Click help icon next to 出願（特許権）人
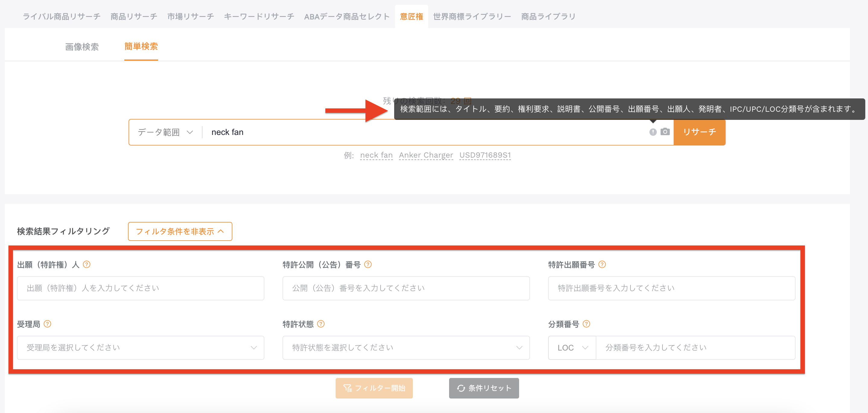This screenshot has width=868, height=413. [x=87, y=265]
